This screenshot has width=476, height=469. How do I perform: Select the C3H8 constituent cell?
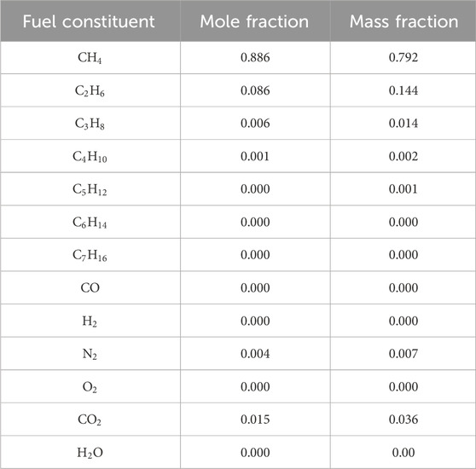(x=90, y=124)
